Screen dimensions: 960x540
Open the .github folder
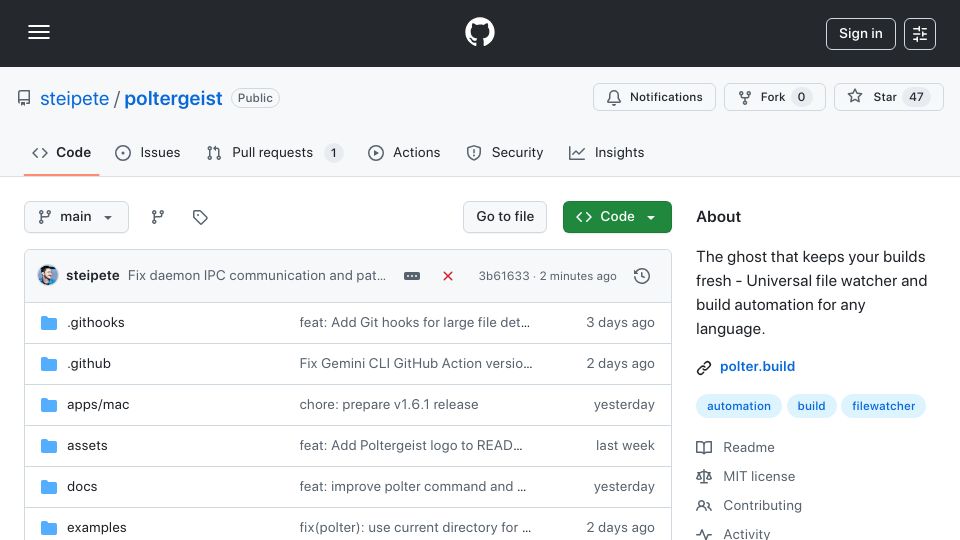coord(89,364)
